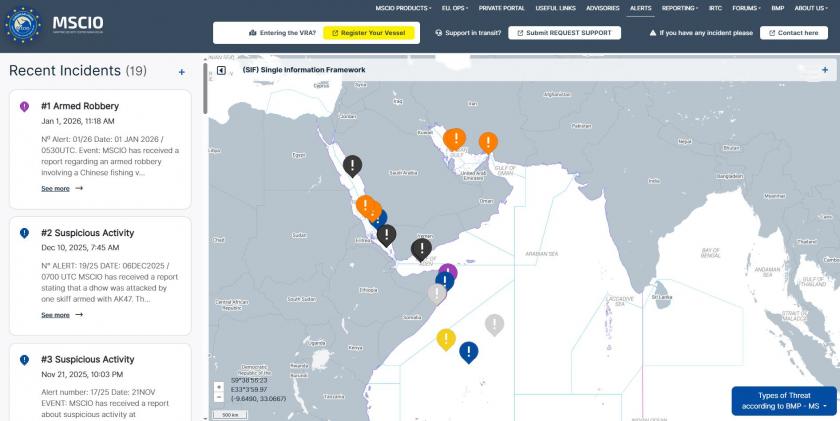Click the purple pin icon of incident #1
Viewport: 840px width, 421px height.
24,107
